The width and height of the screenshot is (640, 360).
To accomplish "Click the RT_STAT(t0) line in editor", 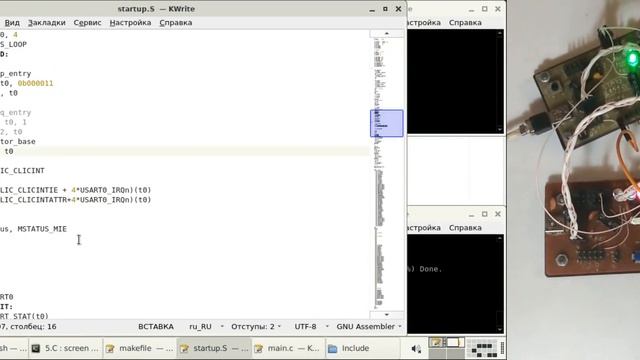I will coord(24,316).
